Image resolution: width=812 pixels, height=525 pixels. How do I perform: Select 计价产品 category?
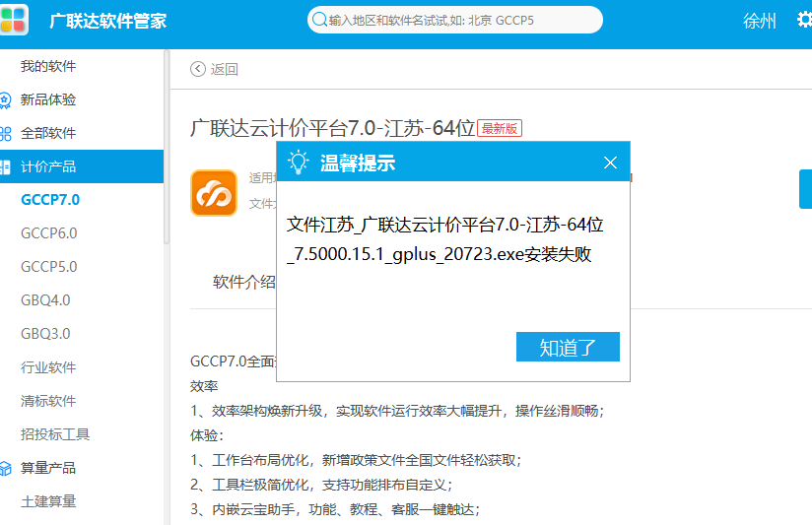(82, 166)
